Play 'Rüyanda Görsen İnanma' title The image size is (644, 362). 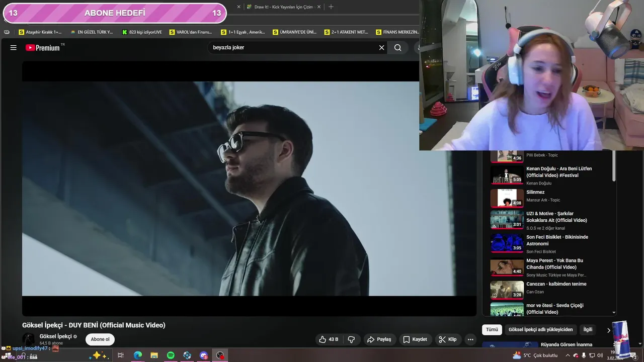pos(566,345)
